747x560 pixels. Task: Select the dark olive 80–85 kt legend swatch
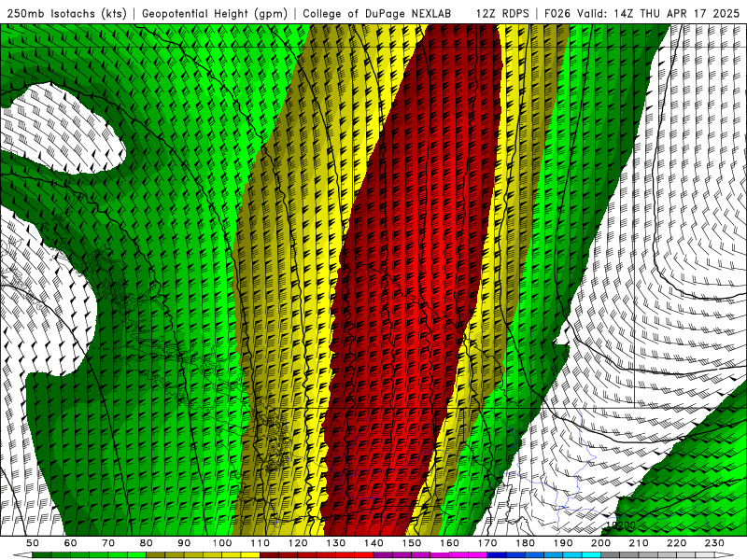(x=155, y=555)
